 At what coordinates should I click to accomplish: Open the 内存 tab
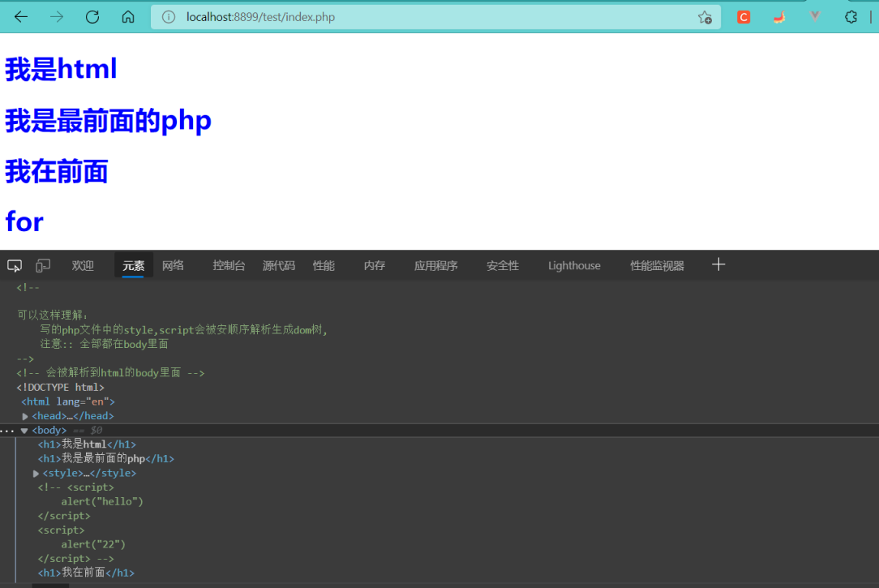point(375,266)
